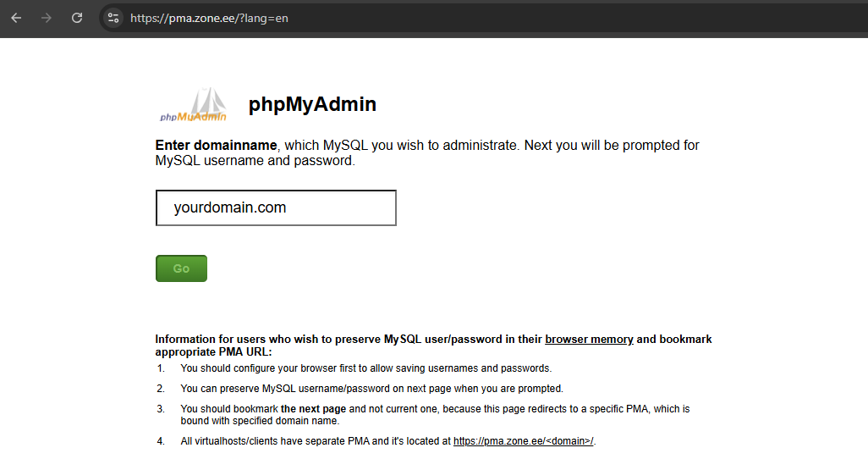Click the "bound with specified domain name" line
Image resolution: width=868 pixels, height=470 pixels.
pyautogui.click(x=260, y=421)
